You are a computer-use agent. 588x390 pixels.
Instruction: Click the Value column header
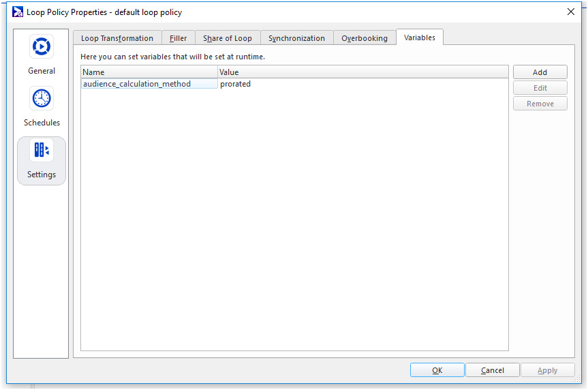pos(362,72)
